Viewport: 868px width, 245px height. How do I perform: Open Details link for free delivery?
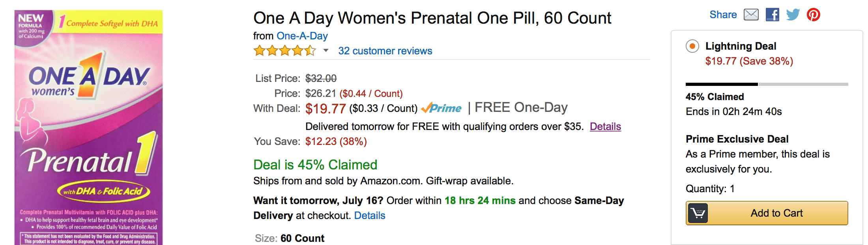[x=605, y=126]
